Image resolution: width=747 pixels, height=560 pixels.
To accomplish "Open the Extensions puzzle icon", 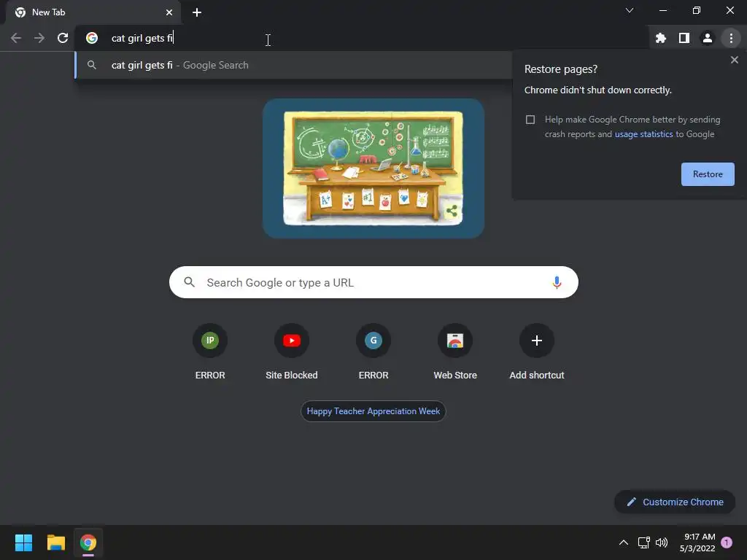I will click(660, 38).
